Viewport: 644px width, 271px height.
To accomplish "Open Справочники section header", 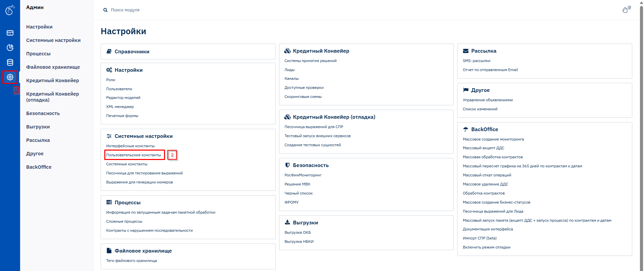I will point(132,52).
